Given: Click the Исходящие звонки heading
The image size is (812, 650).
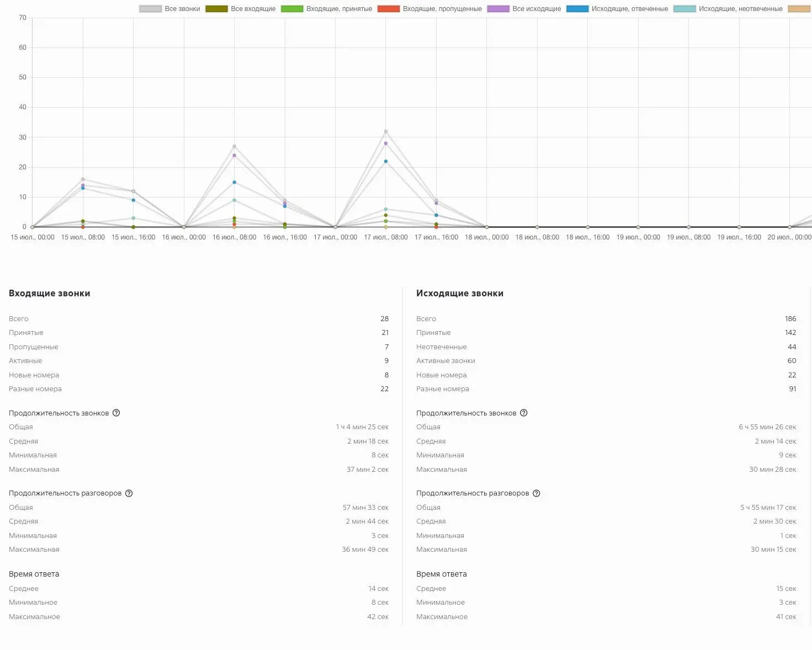Looking at the screenshot, I should [460, 294].
